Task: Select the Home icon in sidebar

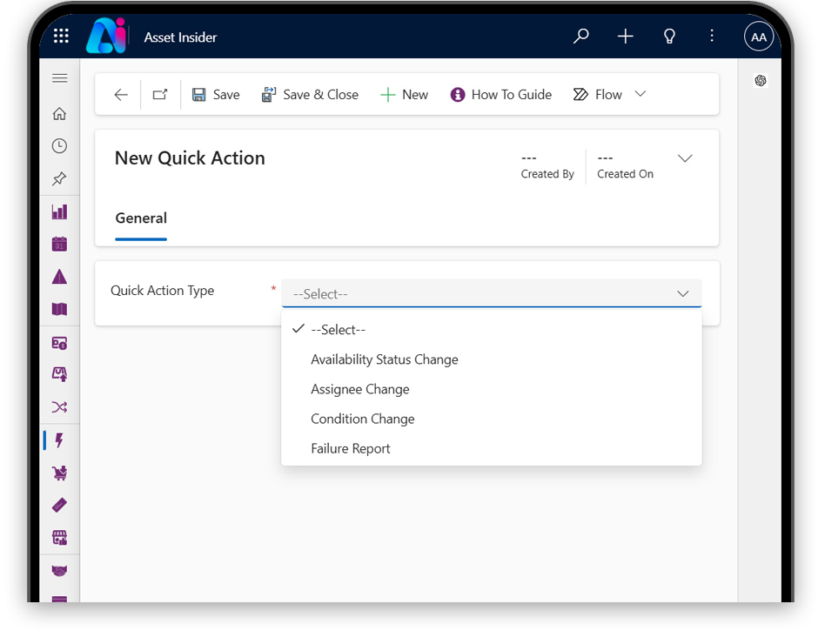Action: [x=59, y=112]
